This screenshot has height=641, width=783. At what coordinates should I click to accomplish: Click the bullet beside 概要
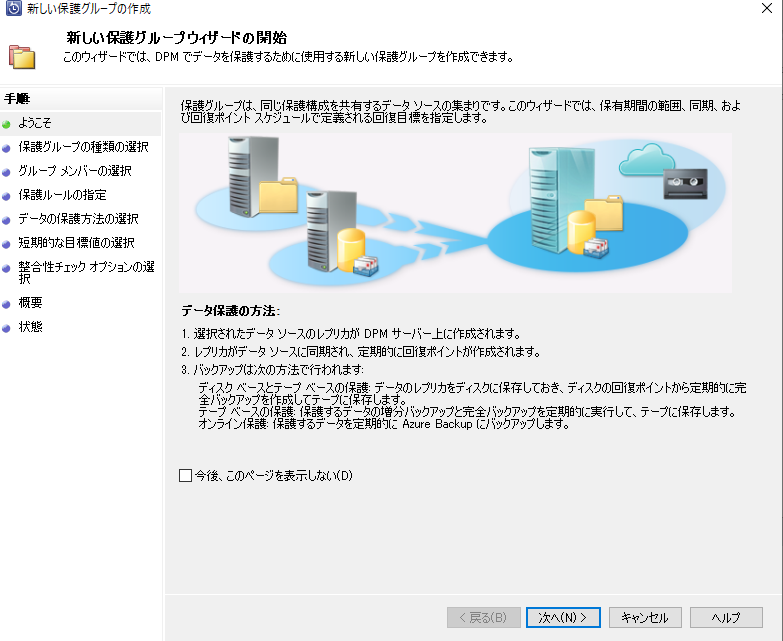[6, 304]
